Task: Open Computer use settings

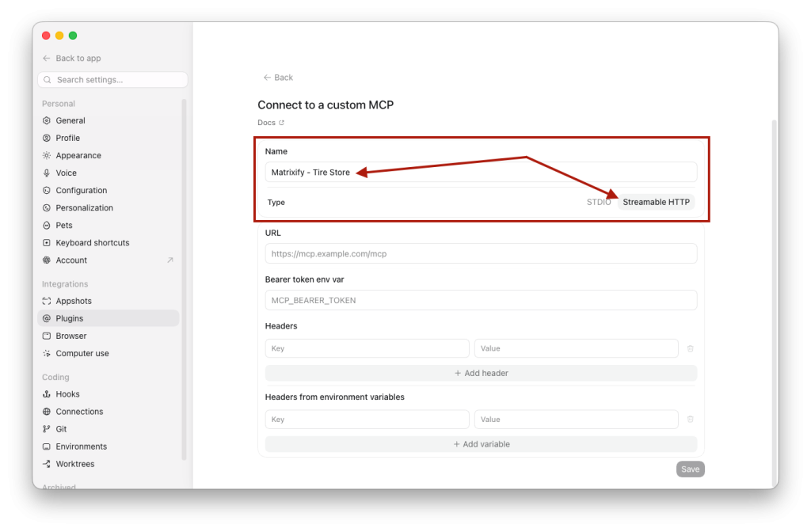Action: coord(109,354)
